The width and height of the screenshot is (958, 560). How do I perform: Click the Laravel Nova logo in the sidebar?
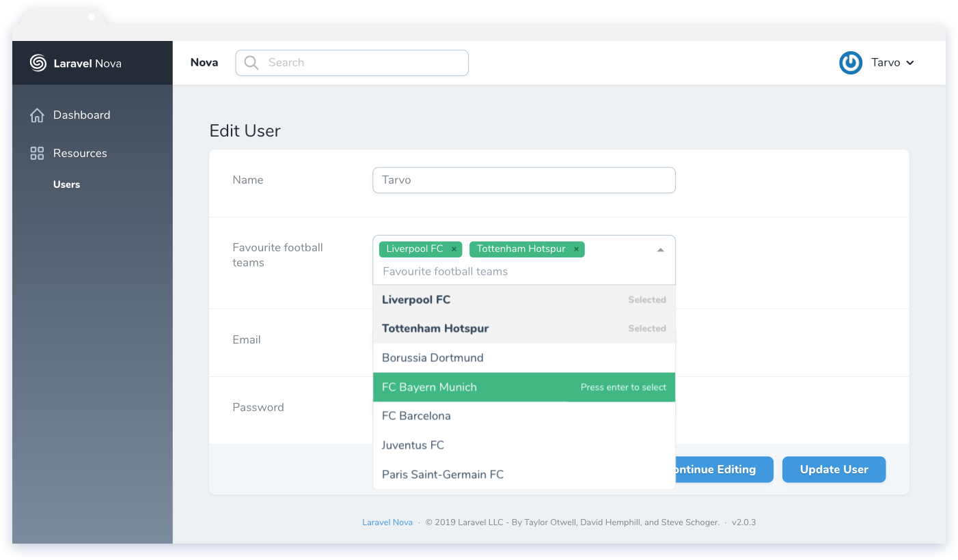point(37,63)
